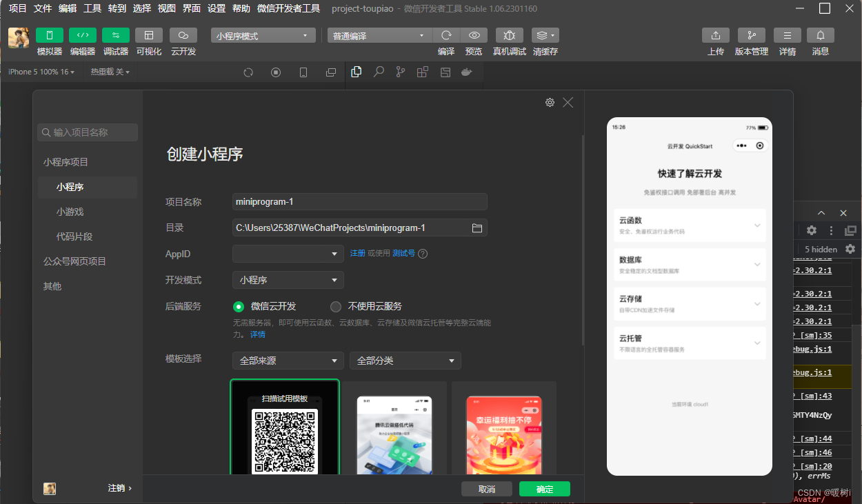Open the 工具 menu

(x=92, y=8)
